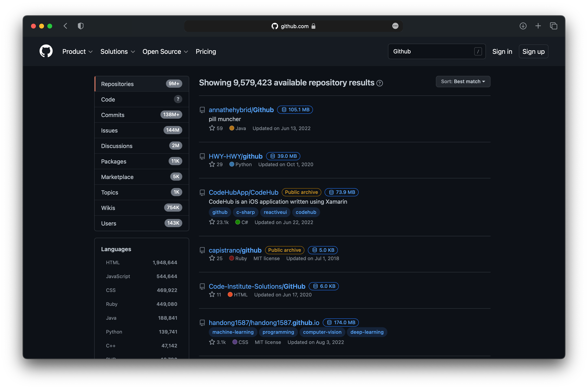588x389 pixels.
Task: Star the annathehybrid/Github repository
Action: (212, 128)
